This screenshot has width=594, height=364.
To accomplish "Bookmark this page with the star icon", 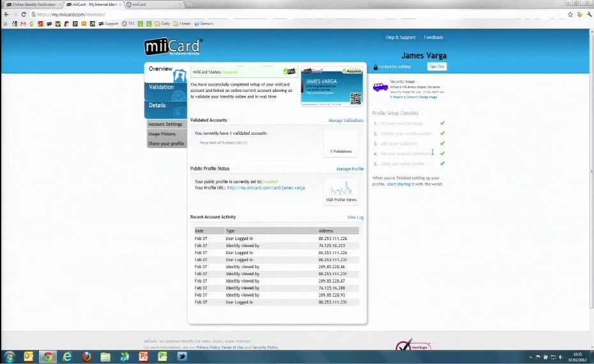I will pos(570,15).
